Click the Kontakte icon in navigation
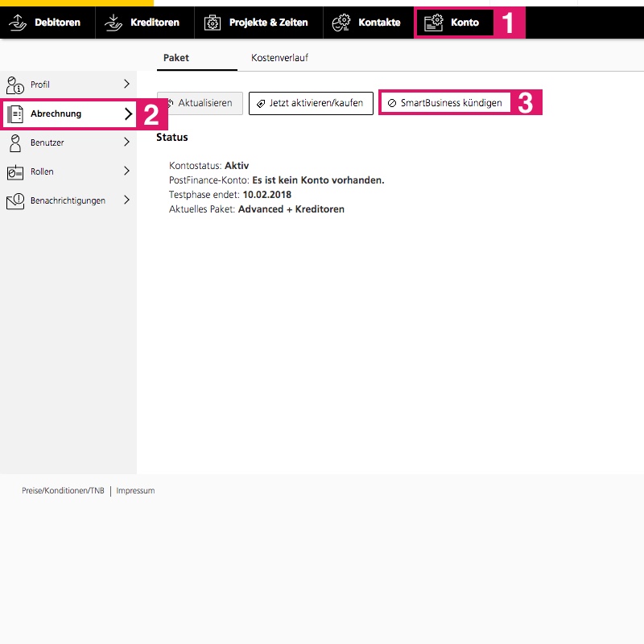Viewport: 644px width, 644px height. (341, 23)
